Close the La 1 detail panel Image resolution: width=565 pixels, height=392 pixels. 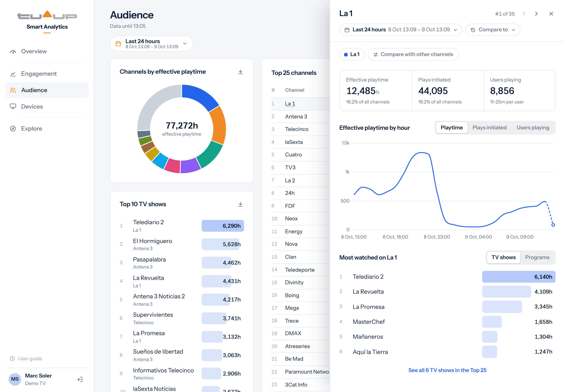coord(551,14)
